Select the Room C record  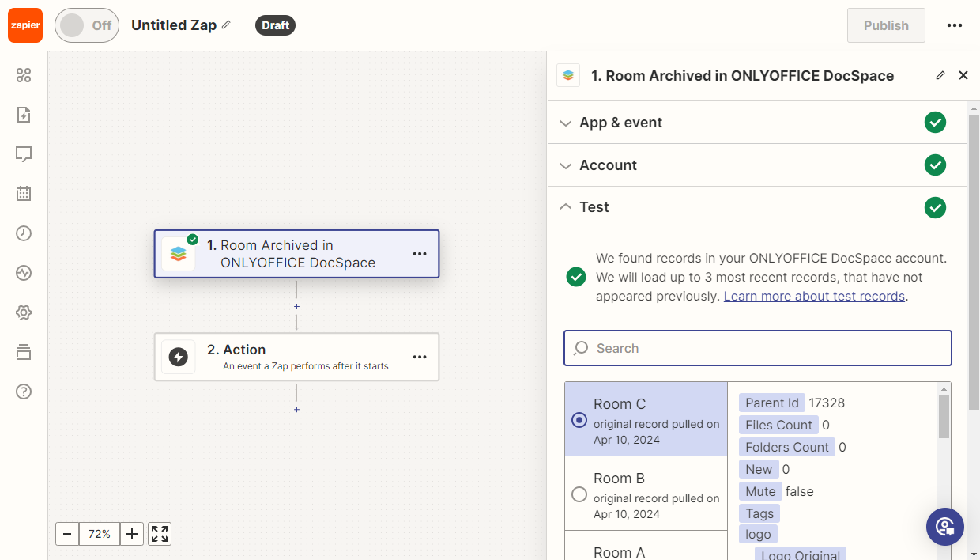(579, 420)
